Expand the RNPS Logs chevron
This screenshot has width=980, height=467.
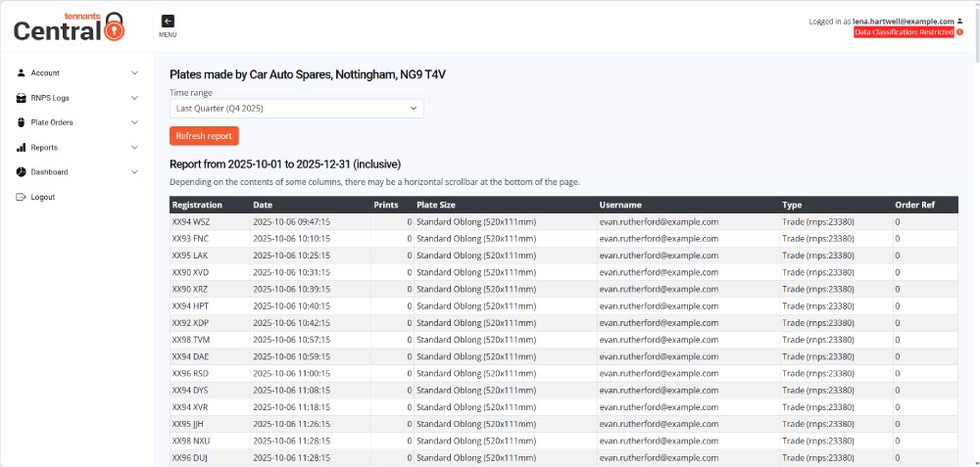tap(134, 98)
